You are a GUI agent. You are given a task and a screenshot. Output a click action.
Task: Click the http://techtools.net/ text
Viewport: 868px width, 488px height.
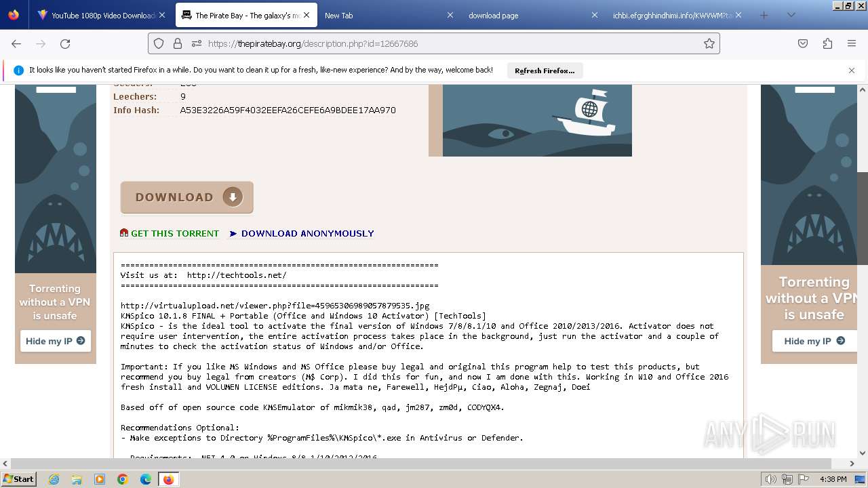[x=237, y=275]
